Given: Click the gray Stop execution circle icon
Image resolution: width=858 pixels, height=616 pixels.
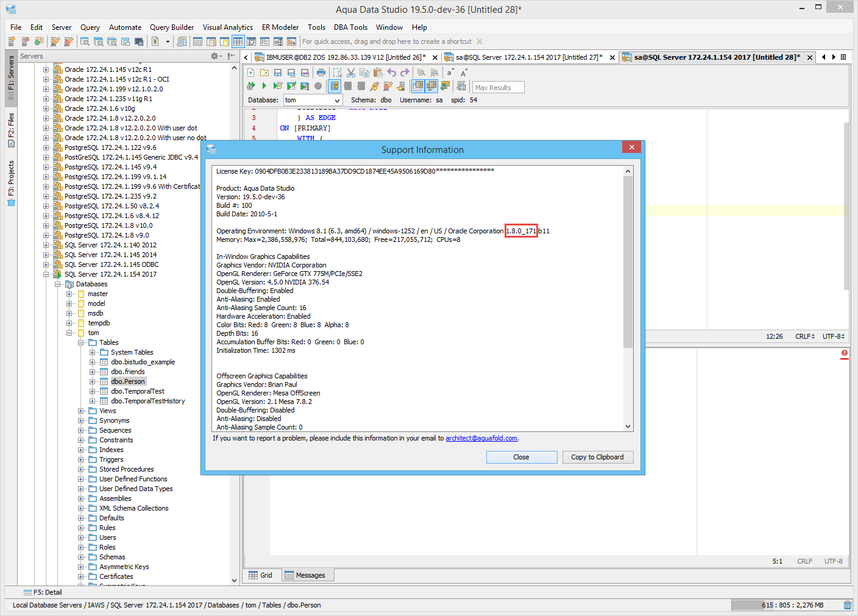Looking at the screenshot, I should [318, 86].
